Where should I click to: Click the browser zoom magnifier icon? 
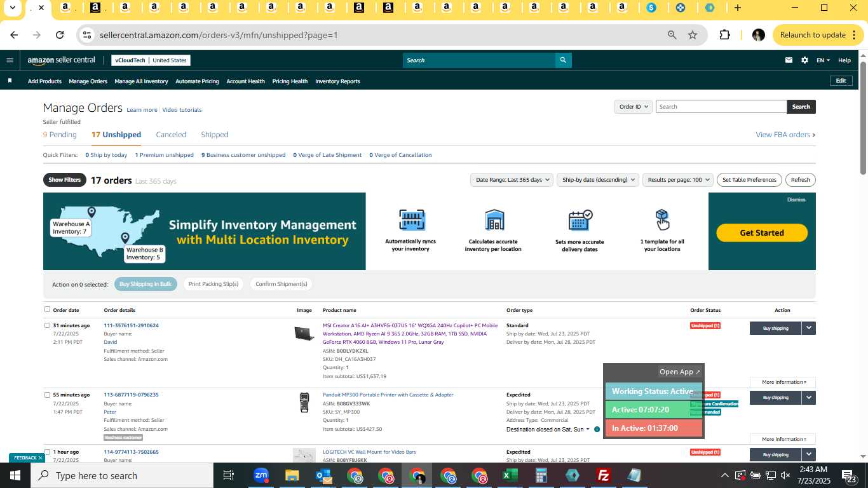(x=672, y=35)
